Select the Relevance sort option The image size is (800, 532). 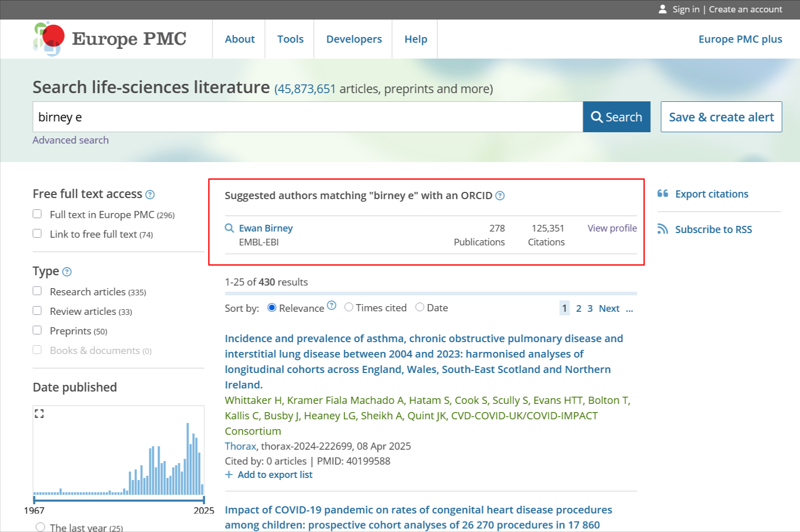tap(272, 307)
